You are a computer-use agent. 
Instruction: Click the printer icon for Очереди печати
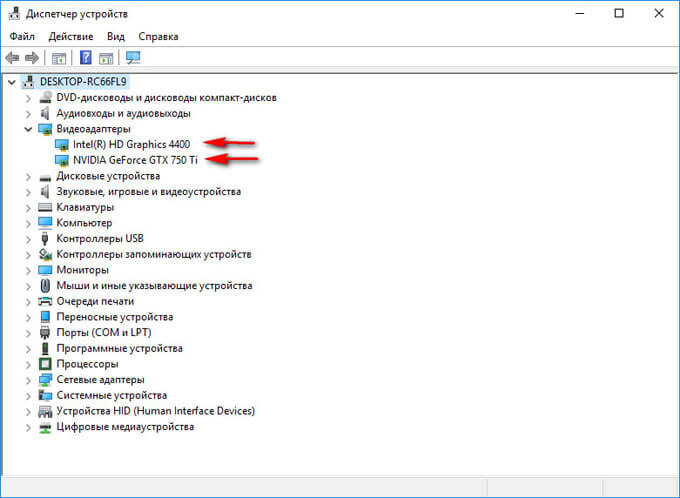(45, 301)
